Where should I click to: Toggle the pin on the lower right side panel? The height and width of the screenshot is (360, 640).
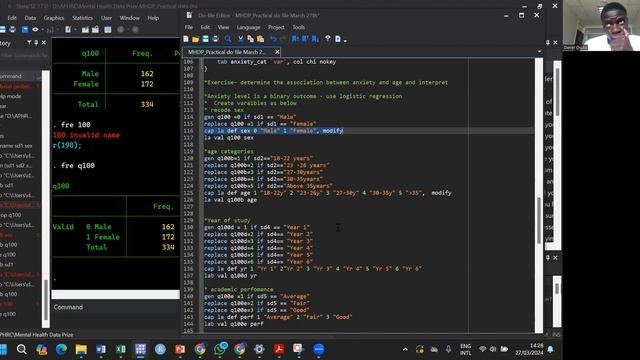(548, 258)
